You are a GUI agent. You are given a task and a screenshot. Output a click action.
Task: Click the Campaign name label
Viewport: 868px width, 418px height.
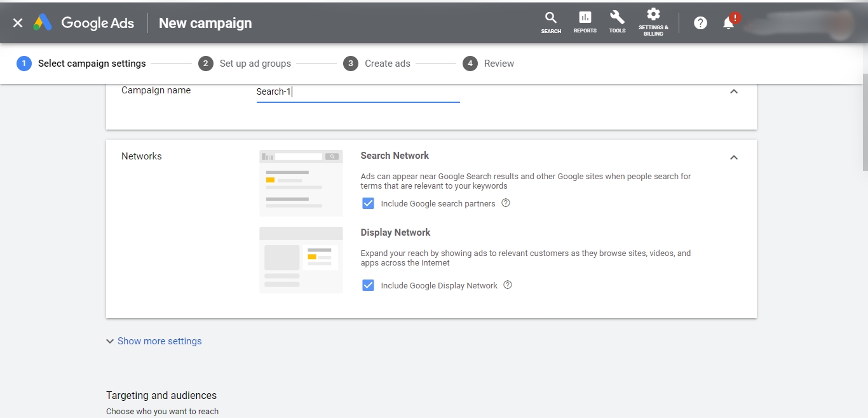point(156,90)
